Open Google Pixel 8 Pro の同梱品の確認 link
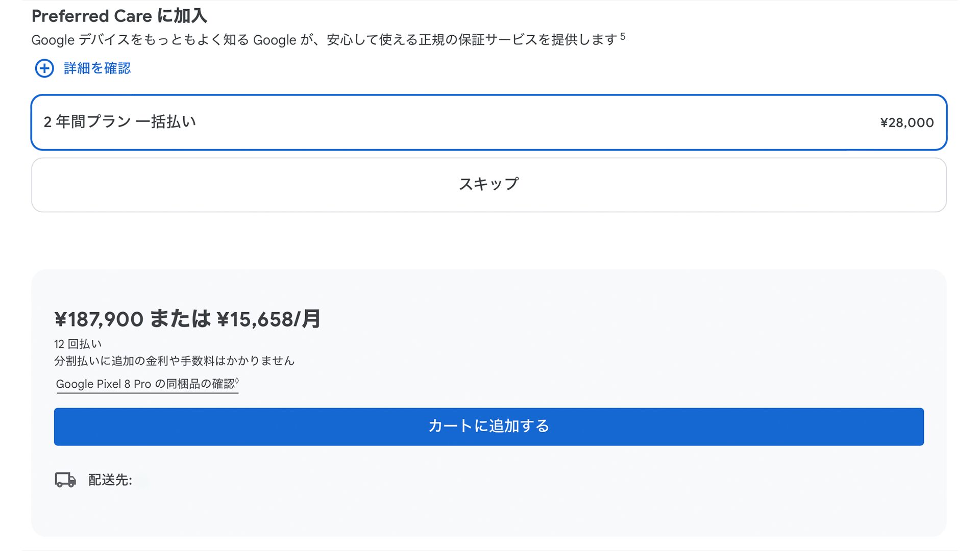 [x=145, y=384]
